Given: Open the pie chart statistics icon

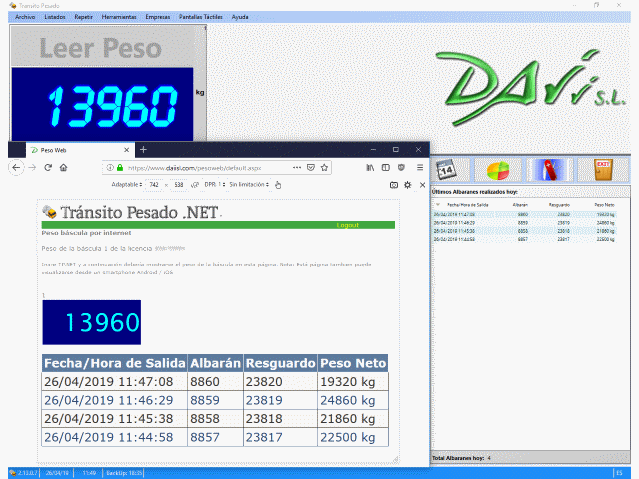Looking at the screenshot, I should [498, 170].
